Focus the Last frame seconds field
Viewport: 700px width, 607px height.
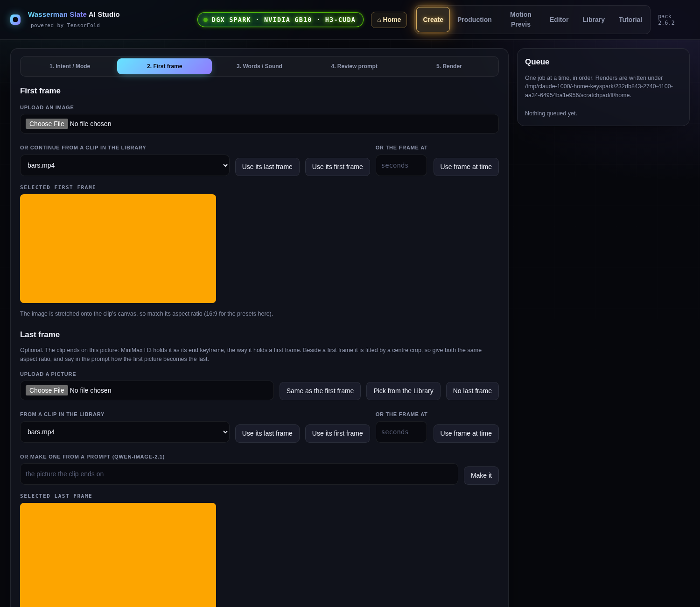click(401, 432)
